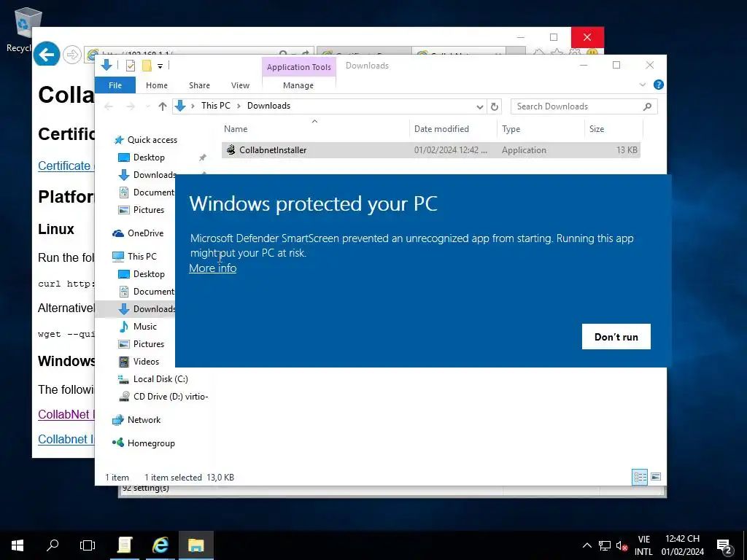Click This PC in the address breadcrumb
The image size is (747, 560).
click(215, 106)
